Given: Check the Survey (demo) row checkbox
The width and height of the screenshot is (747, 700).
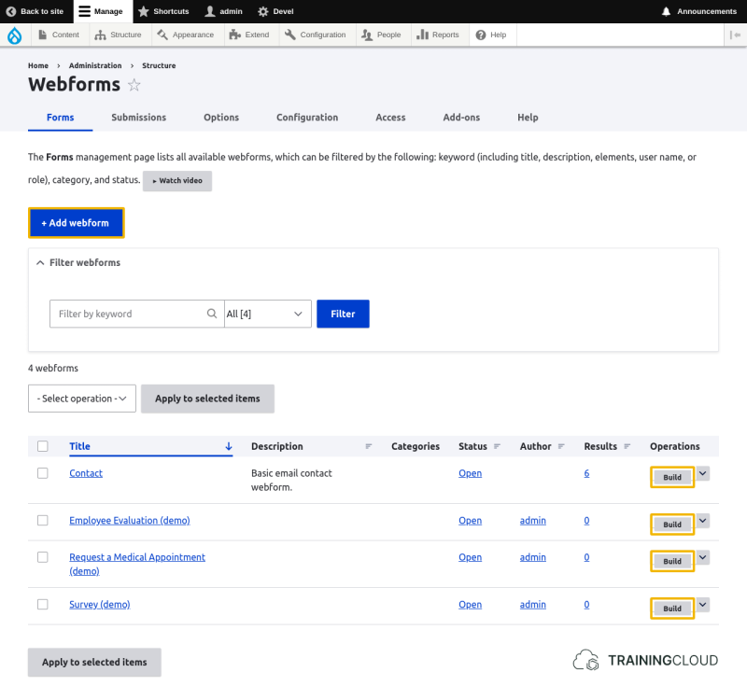Looking at the screenshot, I should point(43,604).
